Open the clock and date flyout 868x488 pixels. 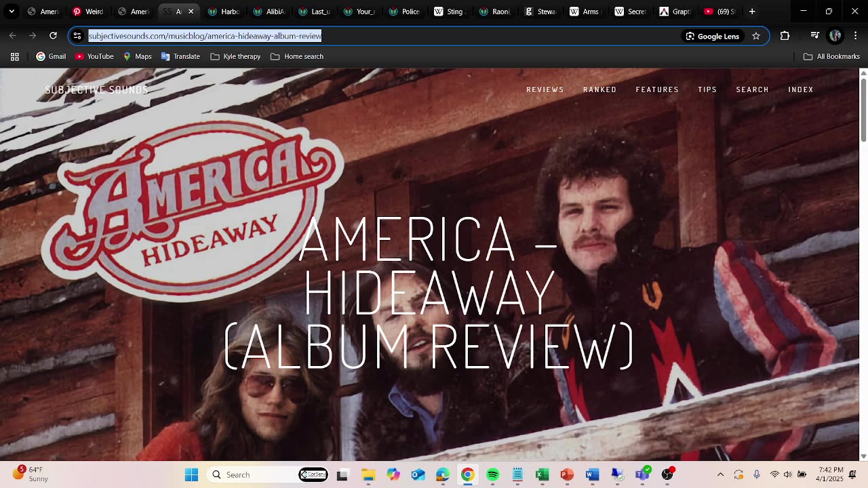831,474
